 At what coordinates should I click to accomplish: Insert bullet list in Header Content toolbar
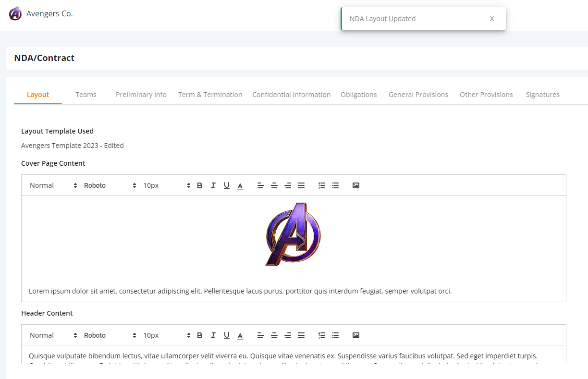335,335
